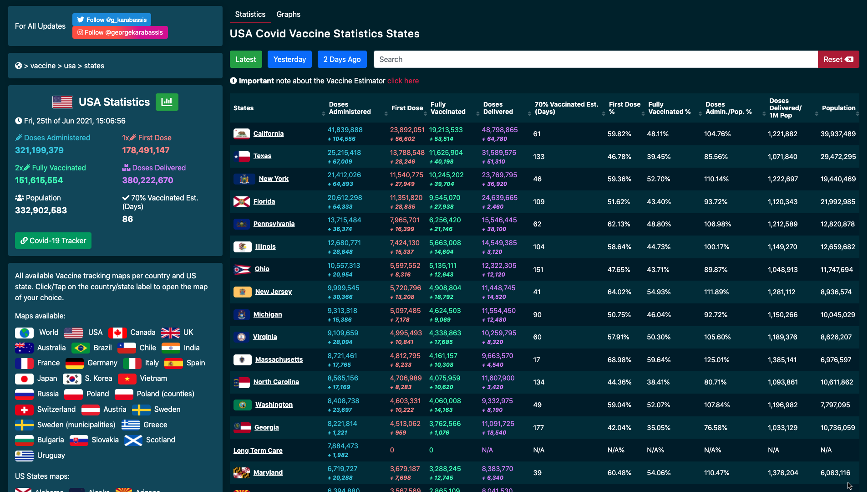The image size is (868, 492).
Task: Open the Sweden (municipalities) map label
Action: coord(76,425)
